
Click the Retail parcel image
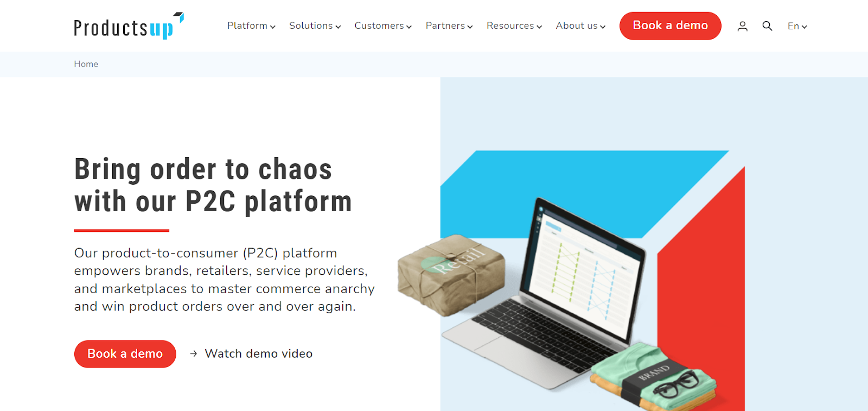pos(451,275)
